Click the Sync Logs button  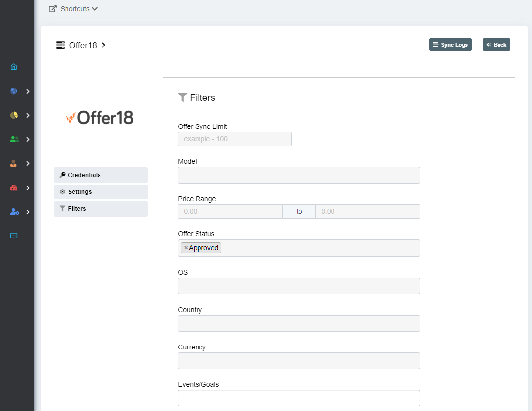450,45
